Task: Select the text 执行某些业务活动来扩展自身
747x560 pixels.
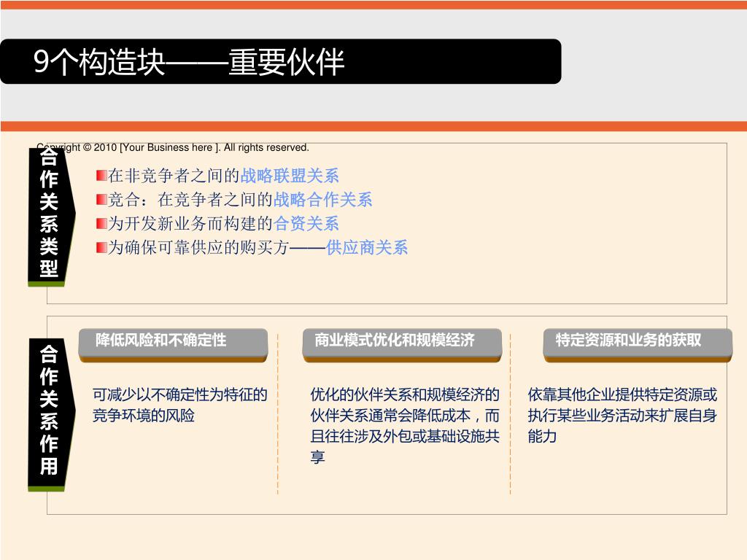Action: (x=622, y=415)
